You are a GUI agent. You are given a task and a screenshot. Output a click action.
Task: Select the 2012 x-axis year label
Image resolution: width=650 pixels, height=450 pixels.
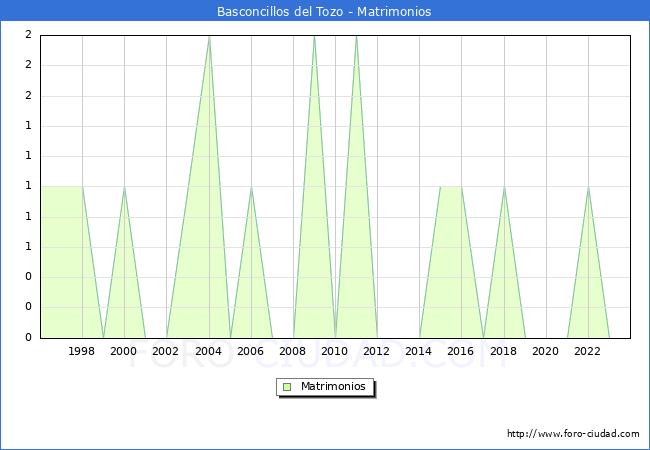(377, 351)
